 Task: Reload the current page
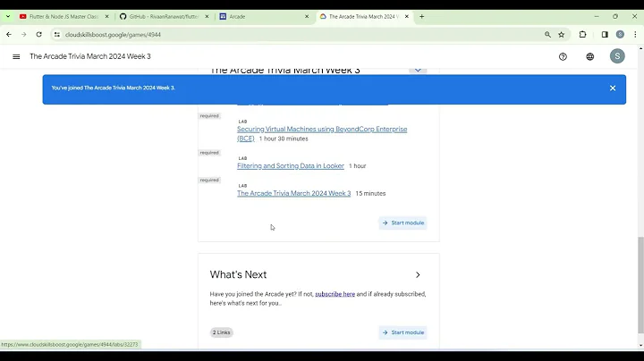pyautogui.click(x=39, y=35)
